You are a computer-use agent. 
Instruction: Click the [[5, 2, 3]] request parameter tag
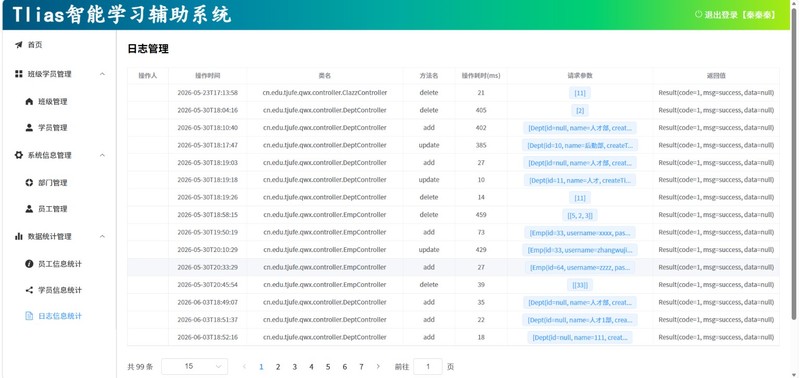pos(580,215)
